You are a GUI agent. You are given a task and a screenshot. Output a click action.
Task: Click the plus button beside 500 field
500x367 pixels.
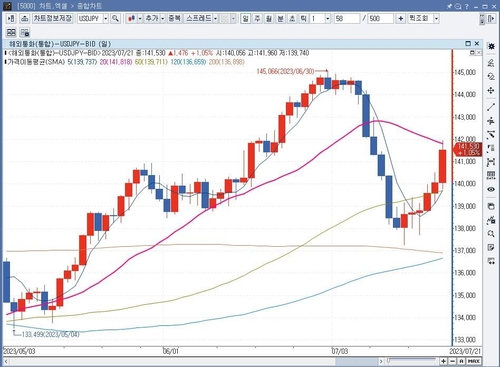400,18
